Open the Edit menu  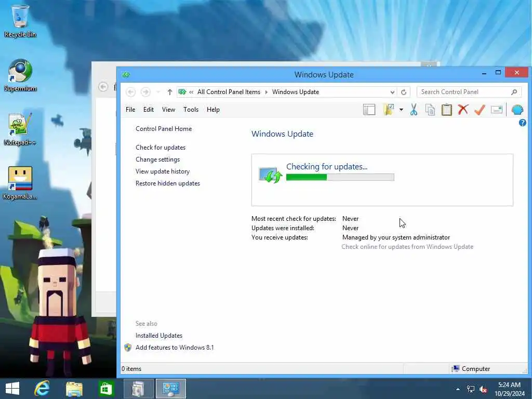(x=148, y=110)
